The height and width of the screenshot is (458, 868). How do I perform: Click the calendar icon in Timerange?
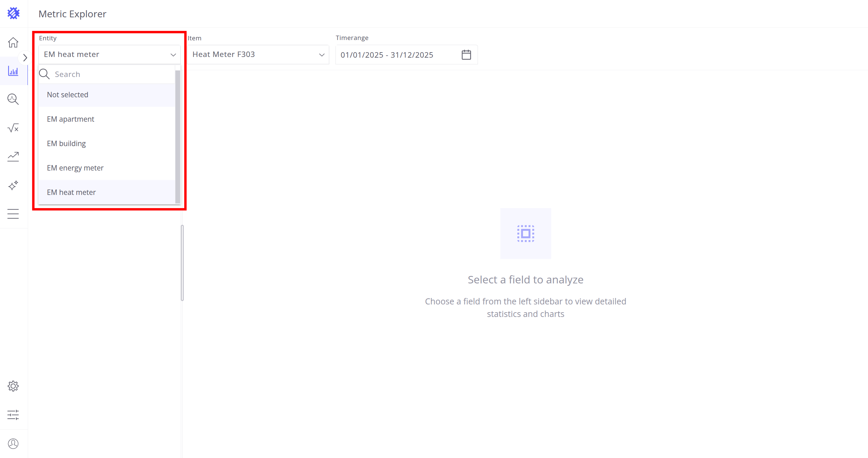tap(466, 55)
